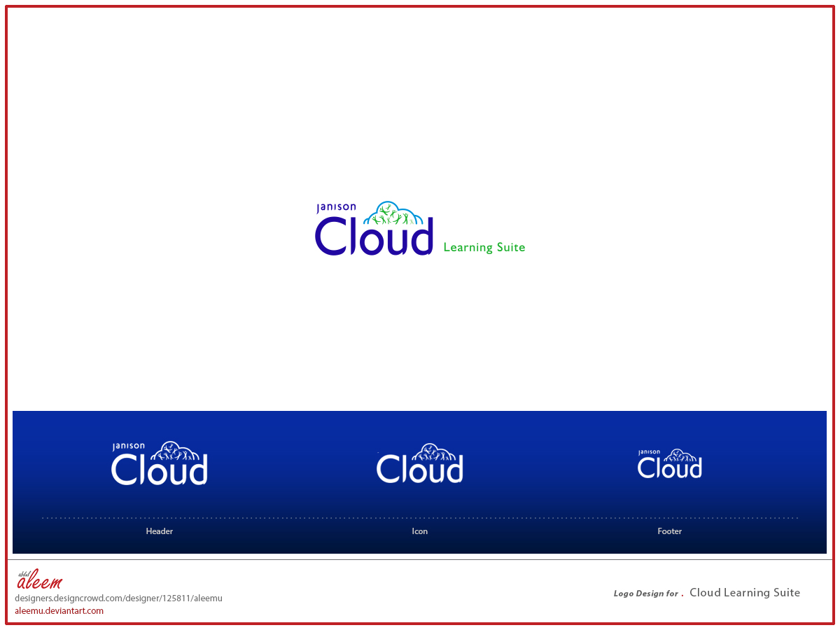
Task: Click the 'Icon' label
Action: click(420, 531)
